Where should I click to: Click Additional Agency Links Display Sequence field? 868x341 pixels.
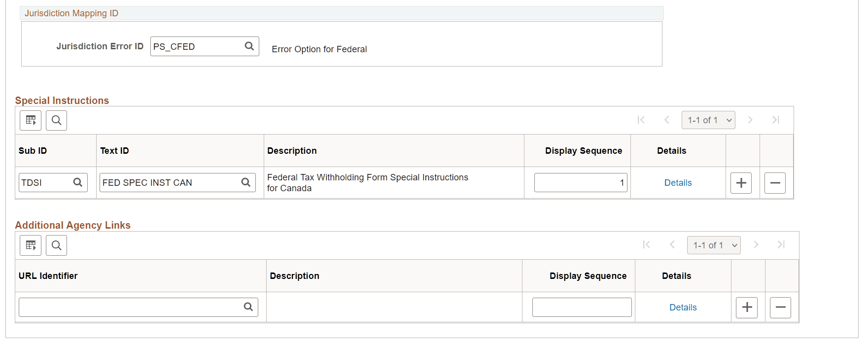(582, 307)
